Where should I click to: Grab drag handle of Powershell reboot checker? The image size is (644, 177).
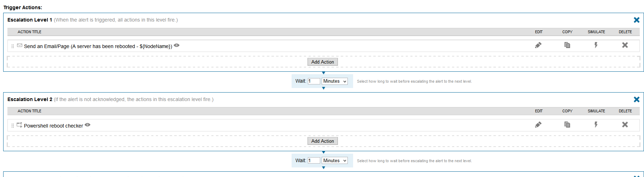(x=13, y=125)
